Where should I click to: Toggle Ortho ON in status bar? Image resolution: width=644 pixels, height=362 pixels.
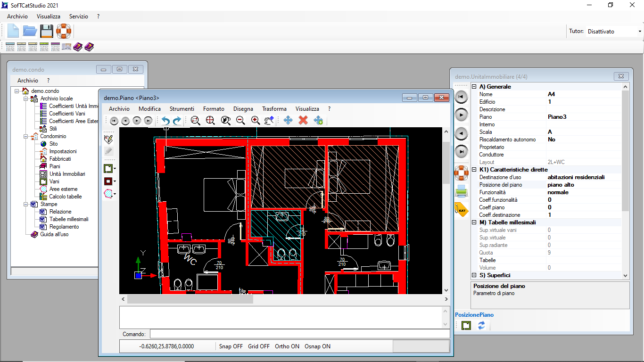[287, 346]
